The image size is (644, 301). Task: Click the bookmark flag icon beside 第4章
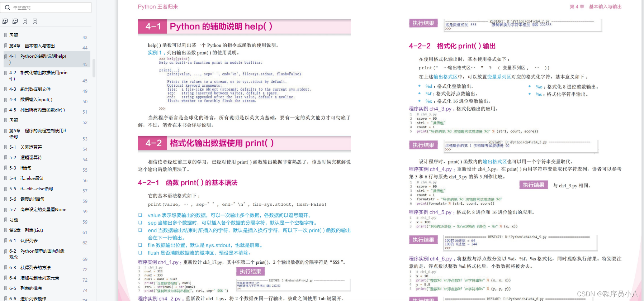coord(6,46)
